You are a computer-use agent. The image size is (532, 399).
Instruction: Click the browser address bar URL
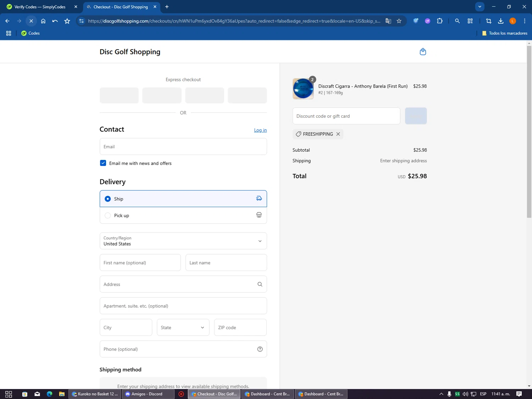pyautogui.click(x=234, y=21)
